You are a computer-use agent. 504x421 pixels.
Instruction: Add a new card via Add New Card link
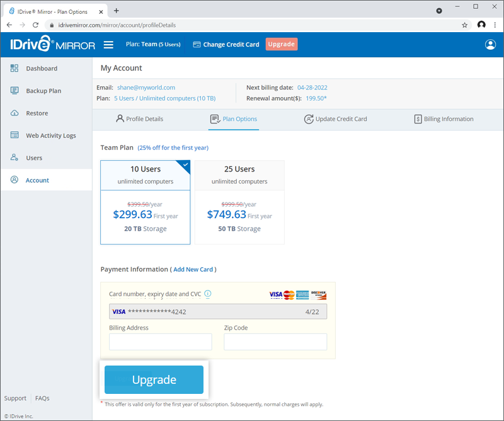tap(193, 269)
